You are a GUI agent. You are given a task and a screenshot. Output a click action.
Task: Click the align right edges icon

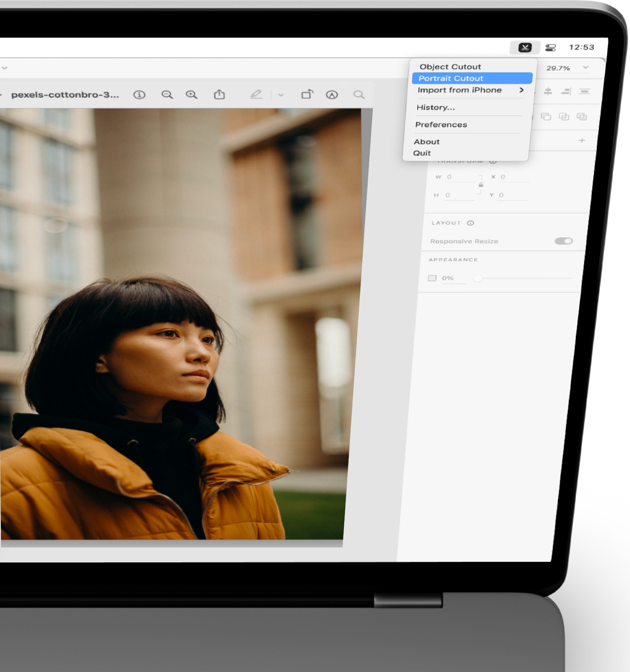[x=566, y=91]
